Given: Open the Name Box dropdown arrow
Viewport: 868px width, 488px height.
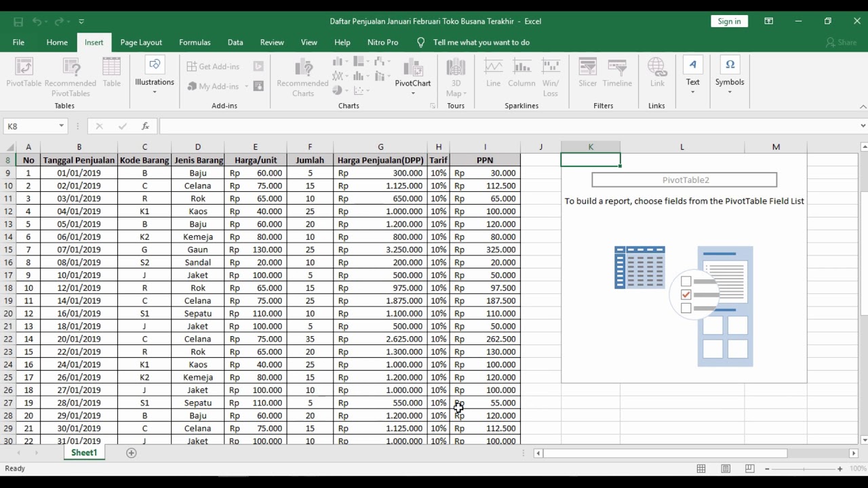Looking at the screenshot, I should pos(61,126).
